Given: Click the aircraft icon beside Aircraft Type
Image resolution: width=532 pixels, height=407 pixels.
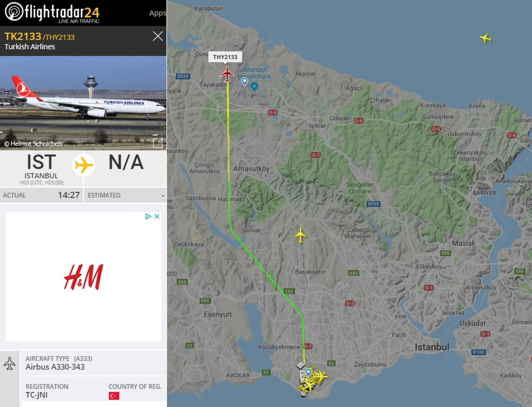Looking at the screenshot, I should 9,364.
